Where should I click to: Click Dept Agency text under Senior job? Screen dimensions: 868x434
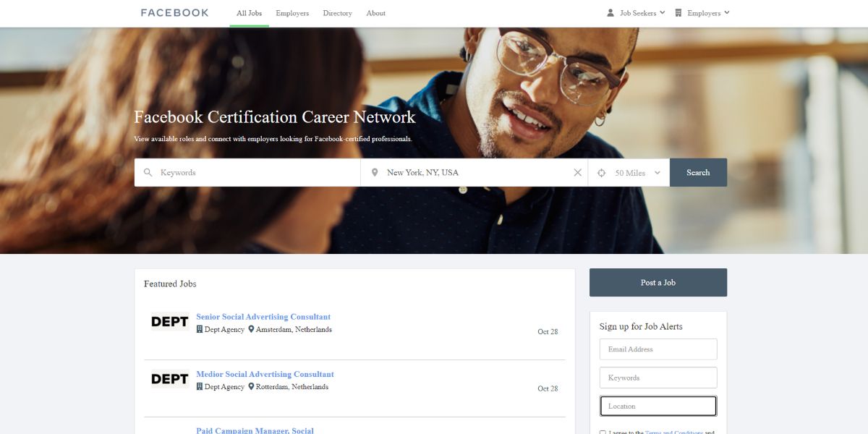224,330
